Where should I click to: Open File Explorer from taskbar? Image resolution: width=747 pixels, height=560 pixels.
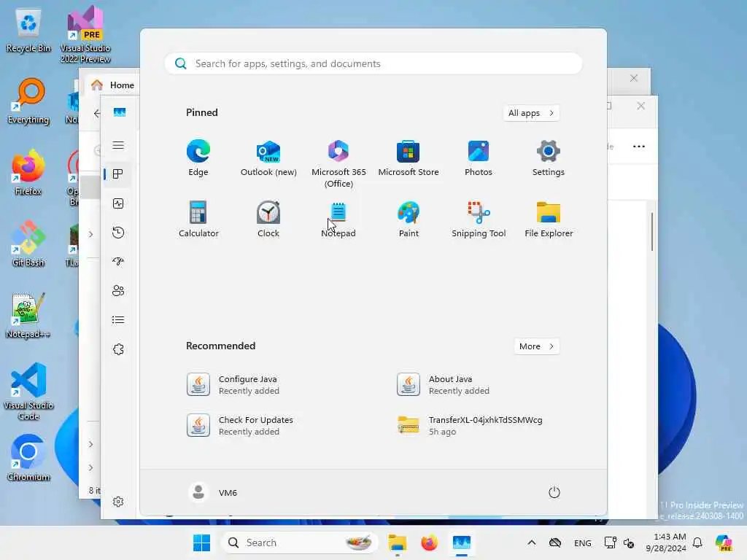click(x=397, y=542)
